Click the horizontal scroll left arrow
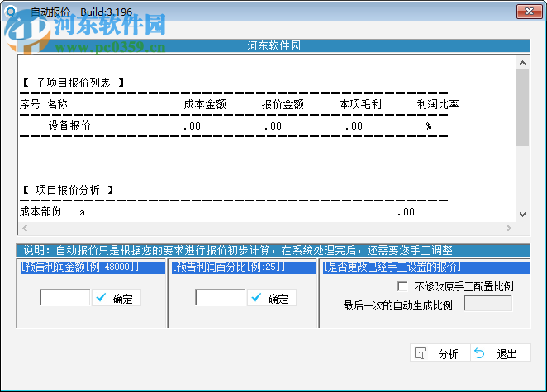547x392 pixels. tap(25, 229)
